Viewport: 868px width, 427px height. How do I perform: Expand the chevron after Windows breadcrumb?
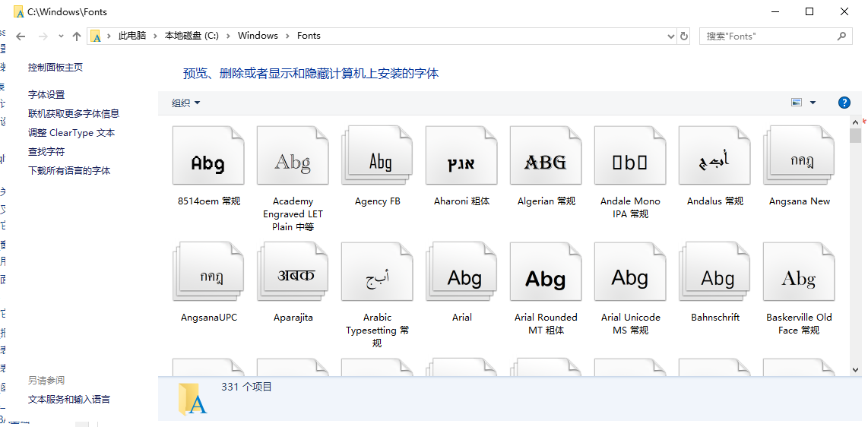click(287, 36)
